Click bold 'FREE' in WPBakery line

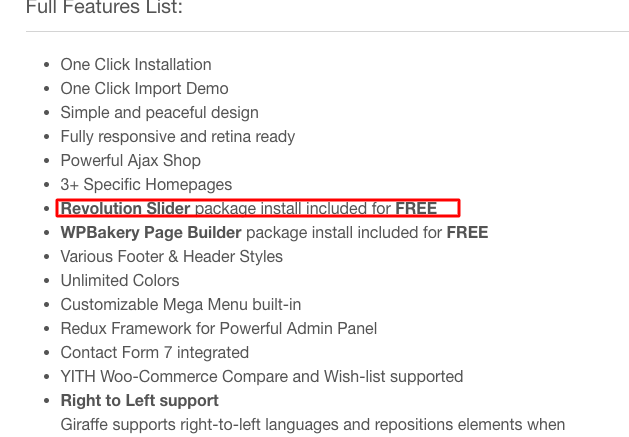pos(467,233)
